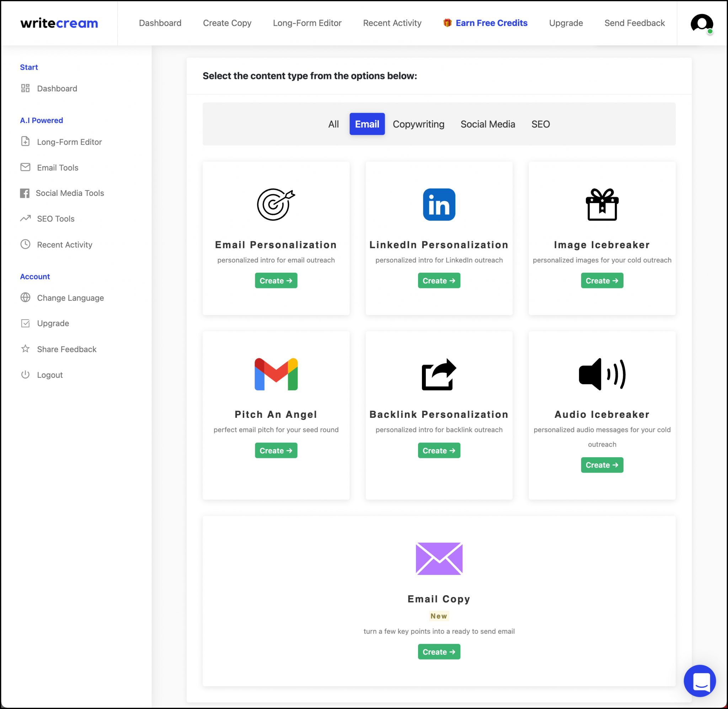Viewport: 728px width, 709px height.
Task: Create a new Email Copy
Action: click(439, 652)
